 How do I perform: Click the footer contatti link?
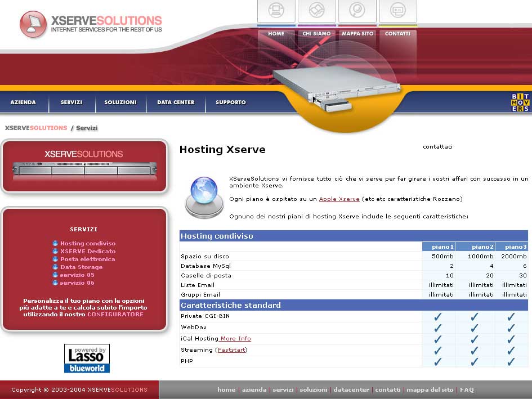click(388, 390)
